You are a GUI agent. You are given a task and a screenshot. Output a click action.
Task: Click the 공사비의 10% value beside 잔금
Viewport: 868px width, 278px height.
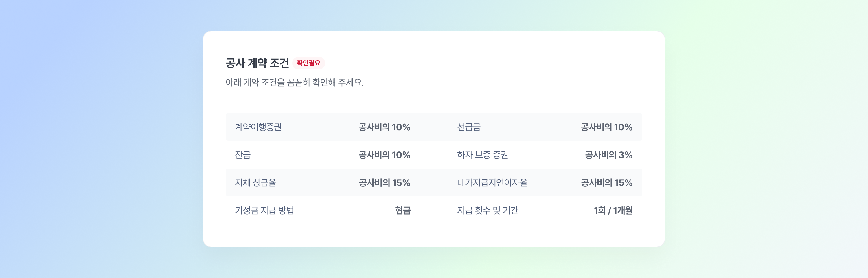(x=384, y=155)
